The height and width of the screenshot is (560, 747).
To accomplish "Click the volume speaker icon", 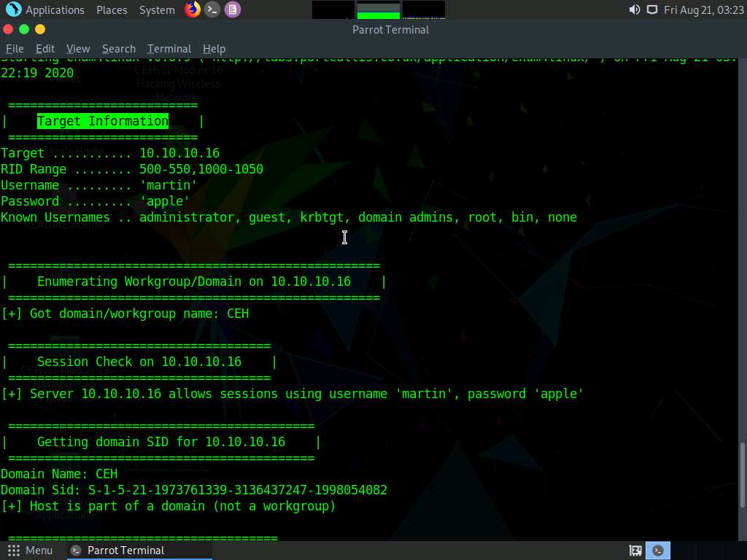I will point(635,10).
